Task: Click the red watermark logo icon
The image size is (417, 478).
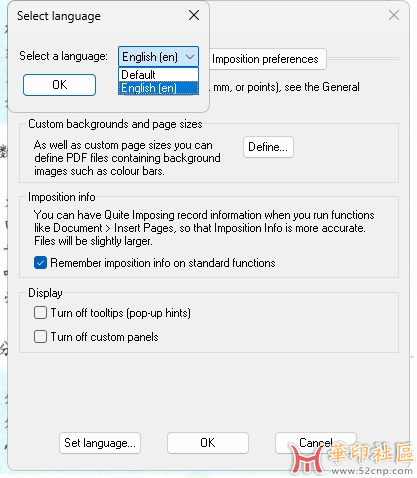Action: coord(306,458)
